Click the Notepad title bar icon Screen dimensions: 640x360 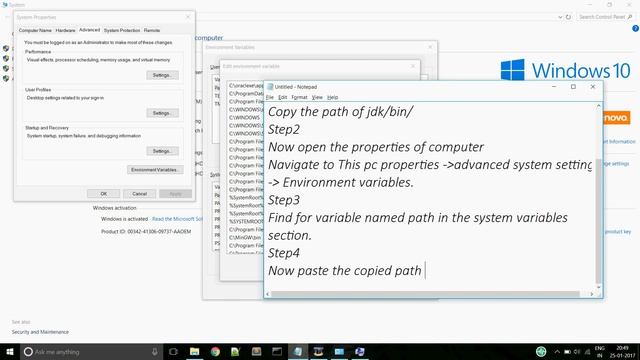pos(270,87)
